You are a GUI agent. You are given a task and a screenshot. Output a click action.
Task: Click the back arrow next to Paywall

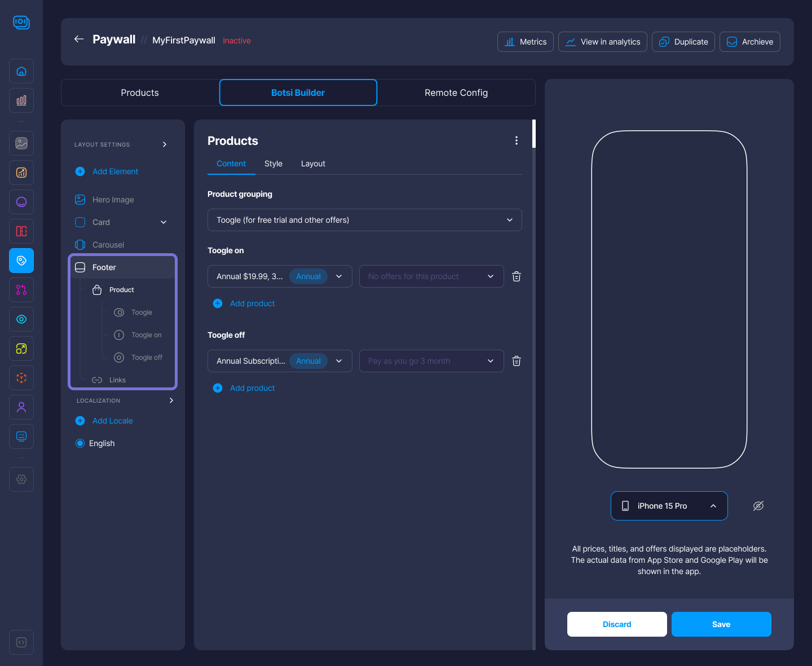coord(79,39)
